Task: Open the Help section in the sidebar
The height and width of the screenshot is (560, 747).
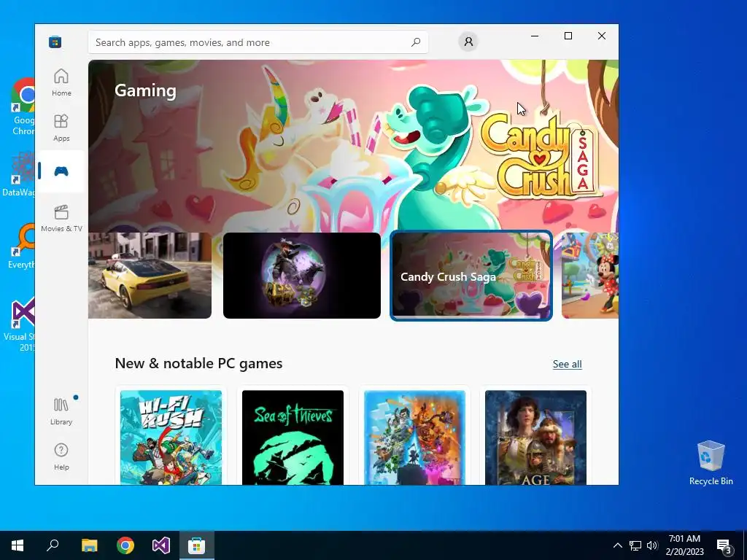Action: pos(61,456)
